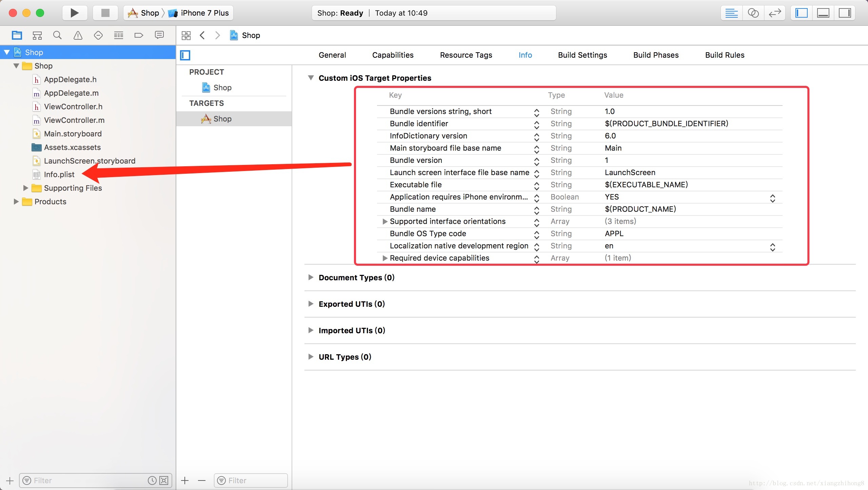868x490 pixels.
Task: Open Assets.xcassets catalog
Action: point(72,147)
